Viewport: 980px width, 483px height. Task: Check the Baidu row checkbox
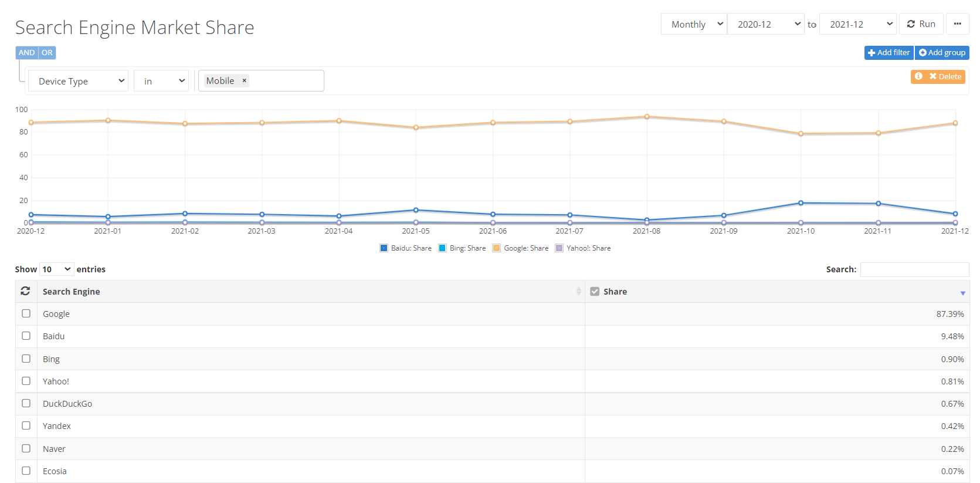click(26, 336)
